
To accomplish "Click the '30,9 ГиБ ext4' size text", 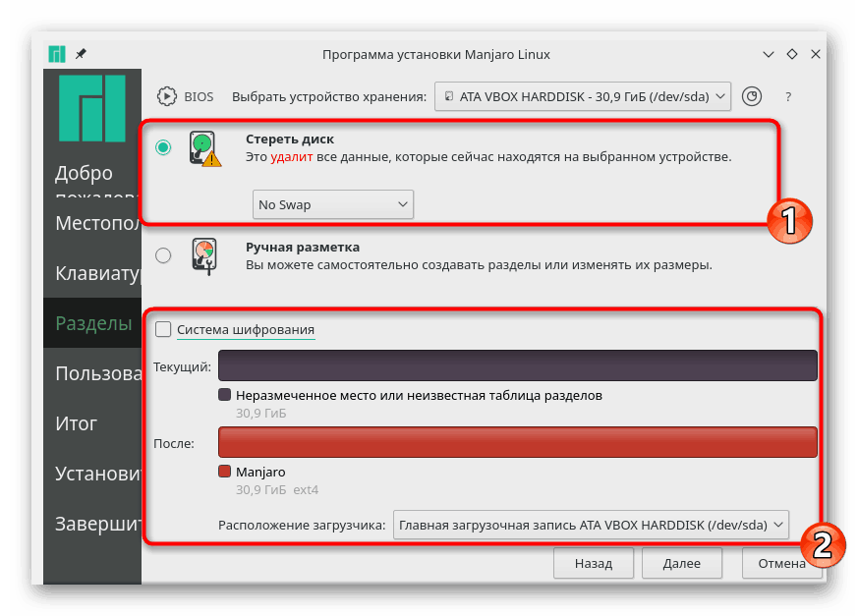I will [x=277, y=489].
